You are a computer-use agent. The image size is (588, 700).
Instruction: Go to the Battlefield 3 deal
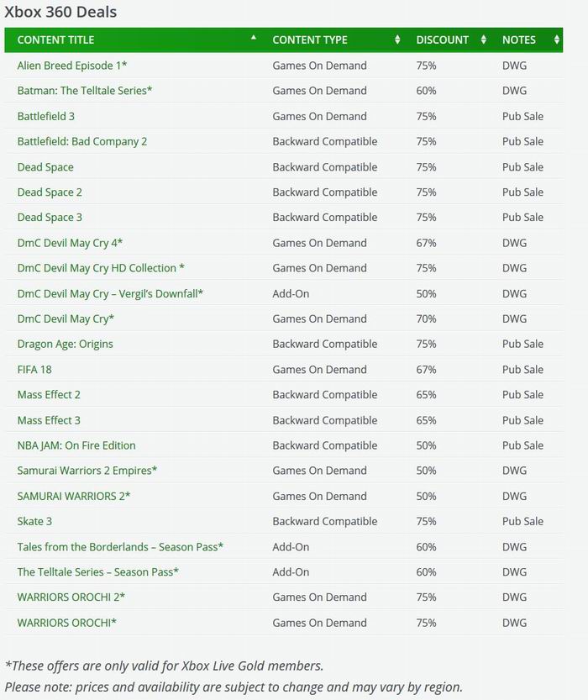point(46,116)
